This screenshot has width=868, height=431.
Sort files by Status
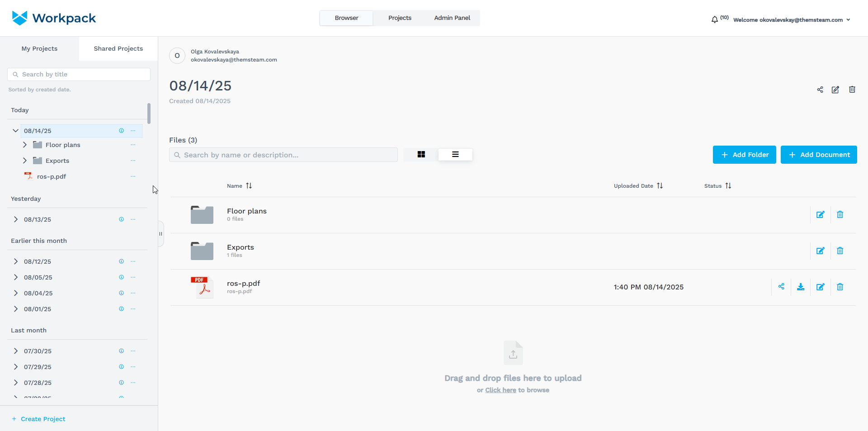[728, 186]
